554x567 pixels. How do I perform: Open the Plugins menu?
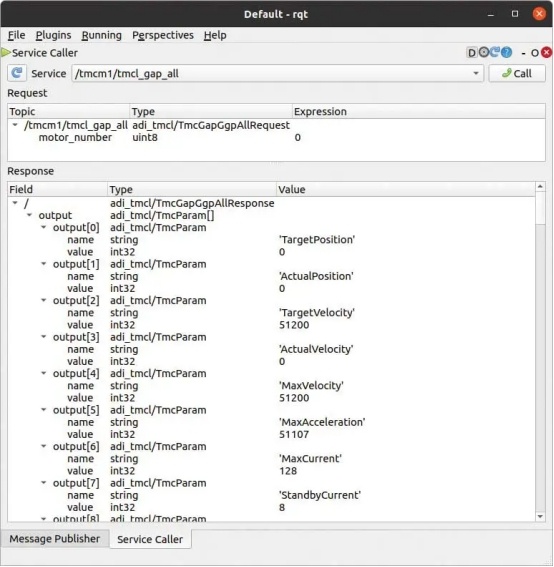click(x=53, y=35)
